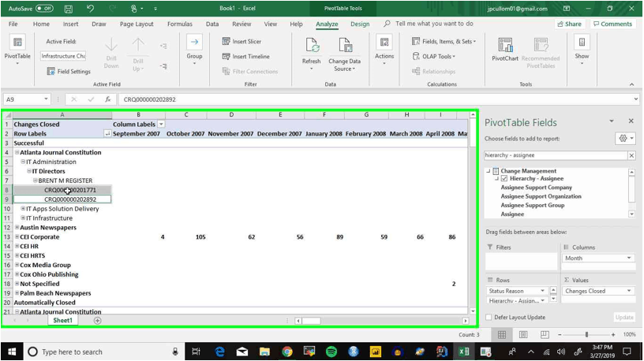The width and height of the screenshot is (644, 361).
Task: Click Tell me what you want to do
Action: click(434, 24)
